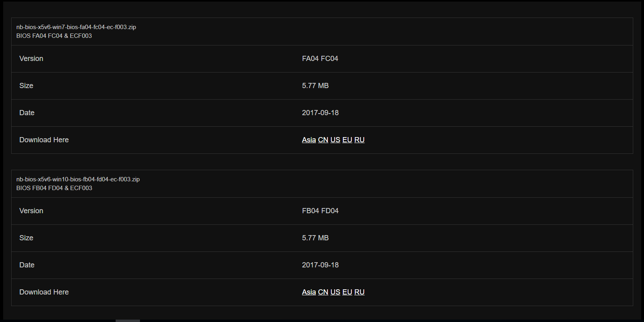Click the FB04 FD04 version value
Viewport: 644px width, 322px height.
tap(320, 211)
